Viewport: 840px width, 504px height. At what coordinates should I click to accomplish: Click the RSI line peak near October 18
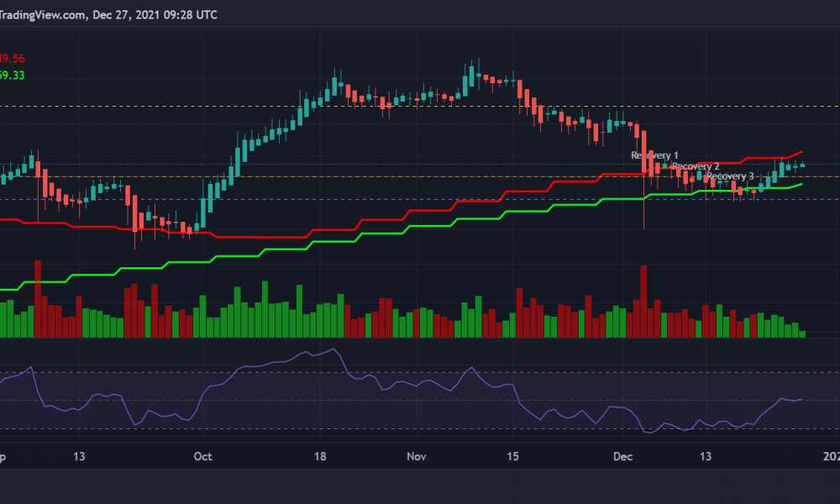click(x=333, y=349)
